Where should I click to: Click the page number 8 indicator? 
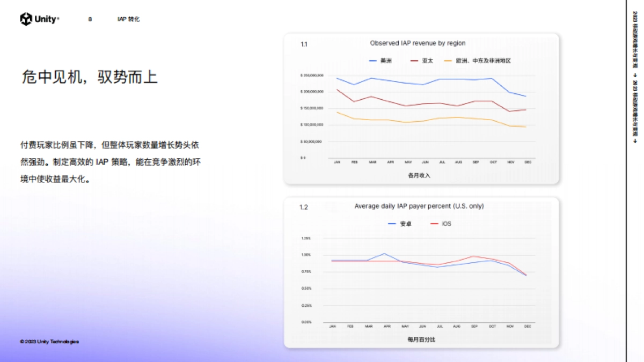click(90, 19)
